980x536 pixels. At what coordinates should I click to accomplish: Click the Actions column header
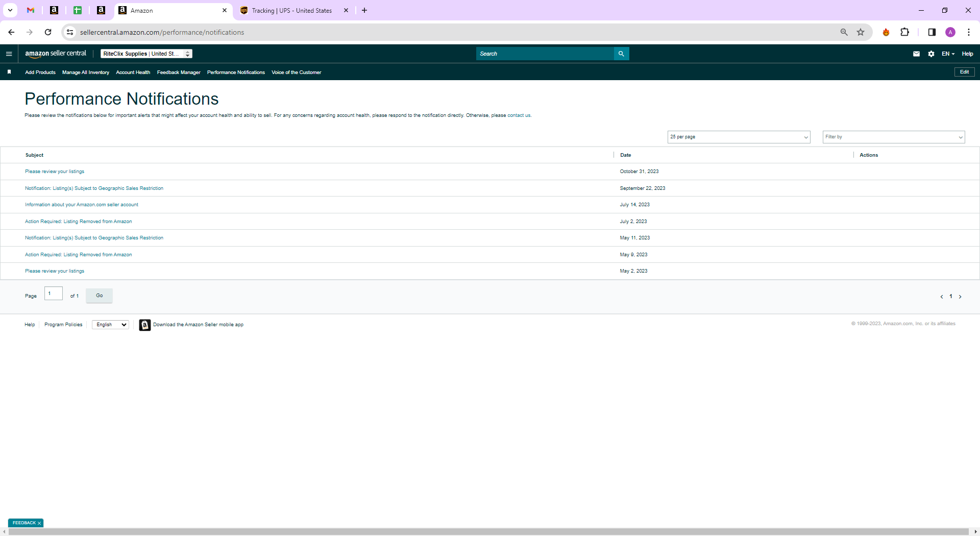coord(869,155)
